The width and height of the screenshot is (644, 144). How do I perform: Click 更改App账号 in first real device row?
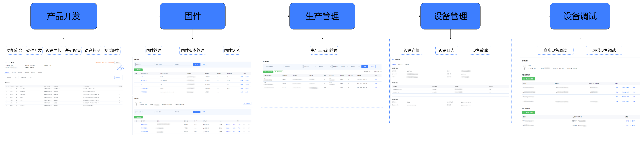pyautogui.click(x=625, y=88)
